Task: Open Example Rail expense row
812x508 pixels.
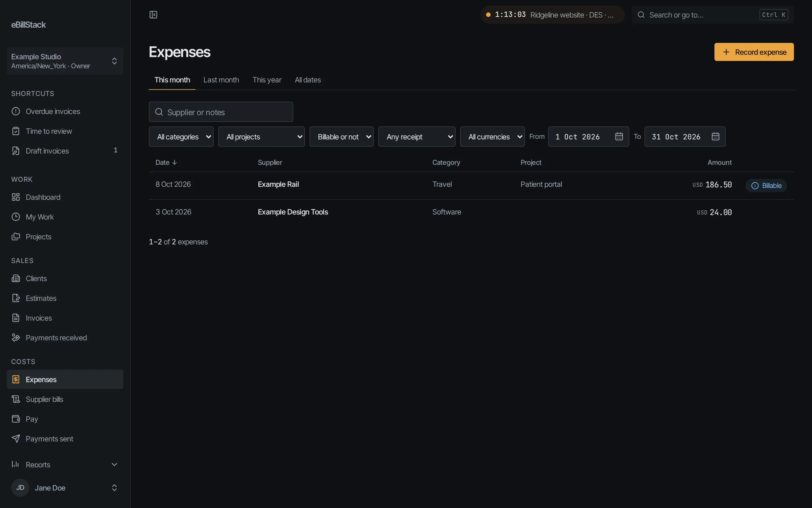Action: 471,186
